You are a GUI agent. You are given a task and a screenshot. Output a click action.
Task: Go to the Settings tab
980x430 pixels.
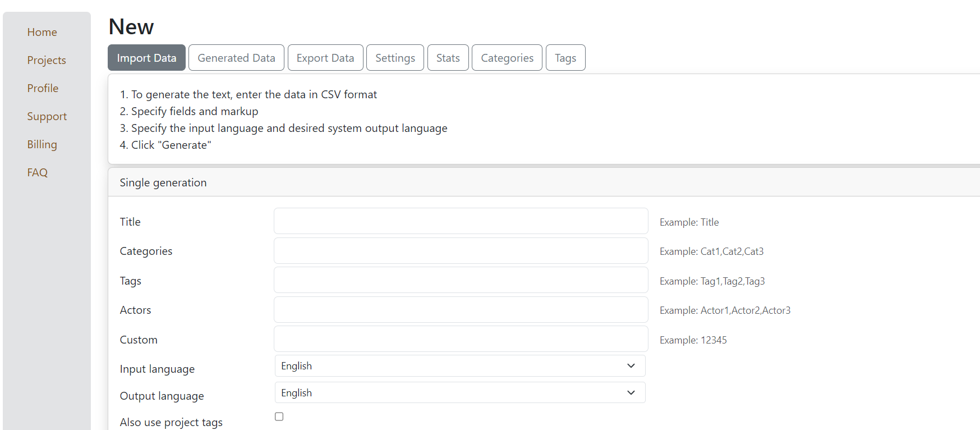(395, 58)
